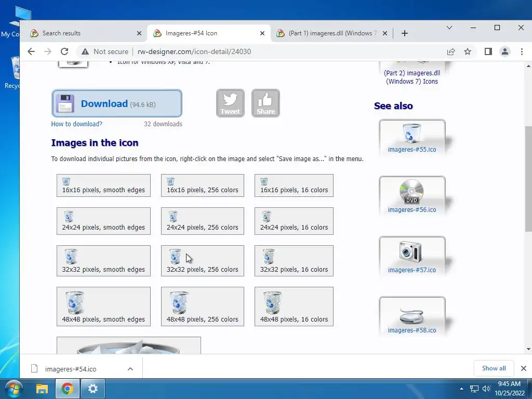Click the imageres-#54.ico download item

click(x=71, y=369)
